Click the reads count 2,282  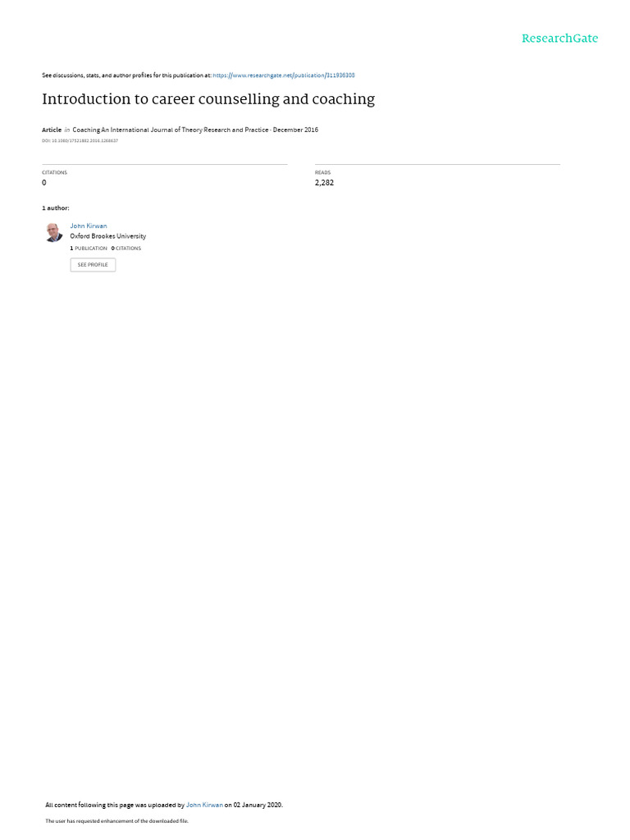point(324,183)
